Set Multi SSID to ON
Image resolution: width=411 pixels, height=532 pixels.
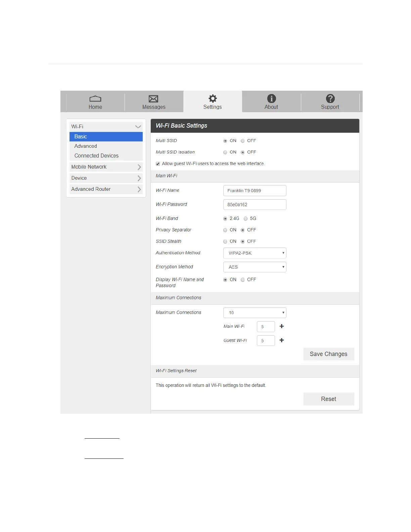click(x=225, y=141)
